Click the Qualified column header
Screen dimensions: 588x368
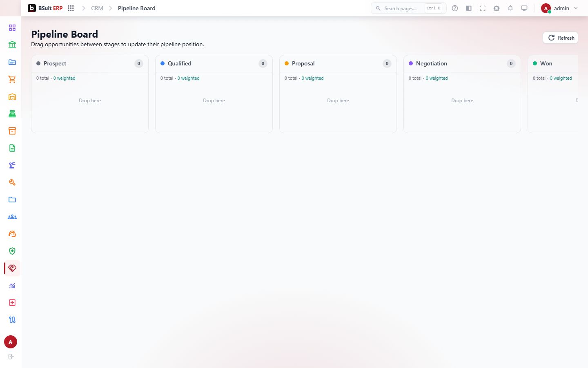click(x=214, y=63)
